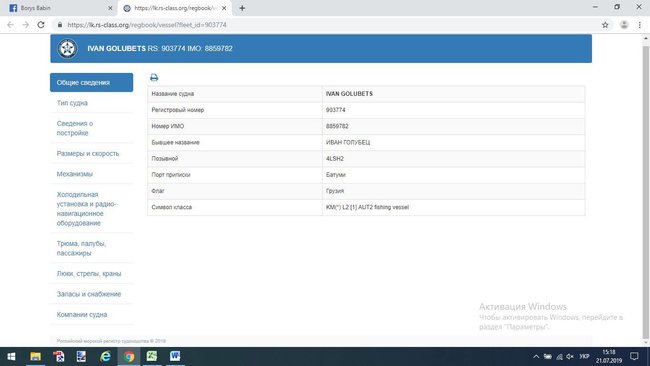Open Запасы и снабжение section
Image resolution: width=650 pixels, height=366 pixels.
click(x=92, y=294)
